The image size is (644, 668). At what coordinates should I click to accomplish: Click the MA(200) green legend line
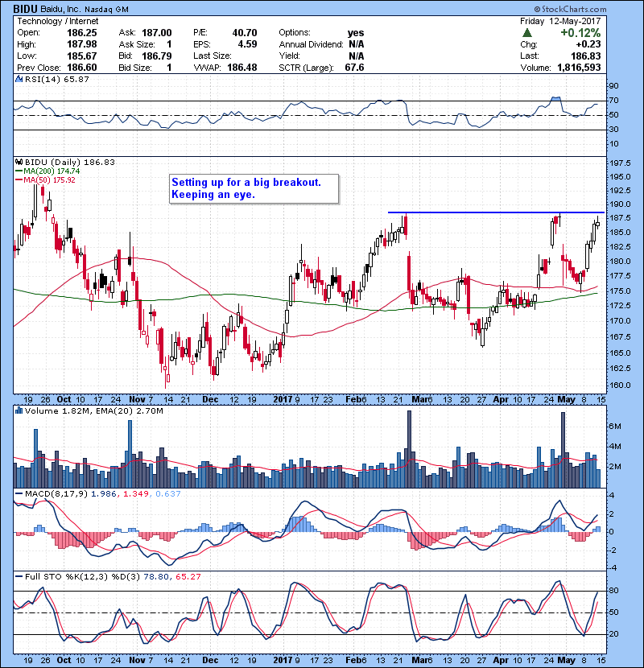click(19, 171)
